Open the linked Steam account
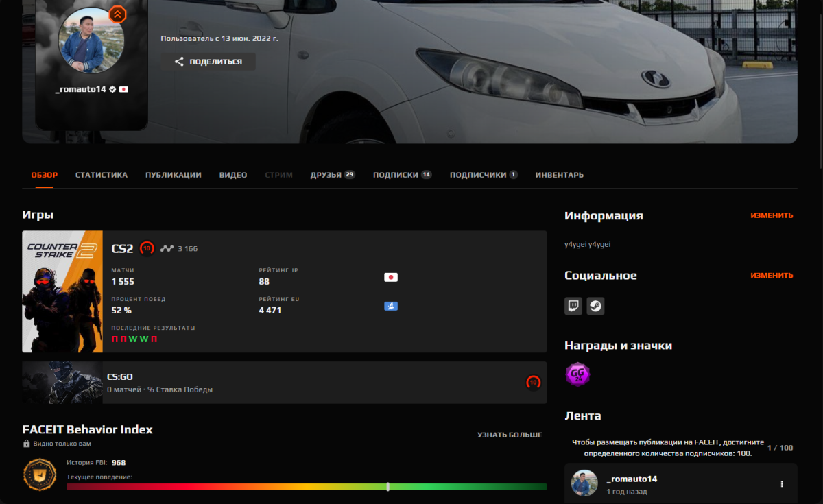 click(x=595, y=306)
